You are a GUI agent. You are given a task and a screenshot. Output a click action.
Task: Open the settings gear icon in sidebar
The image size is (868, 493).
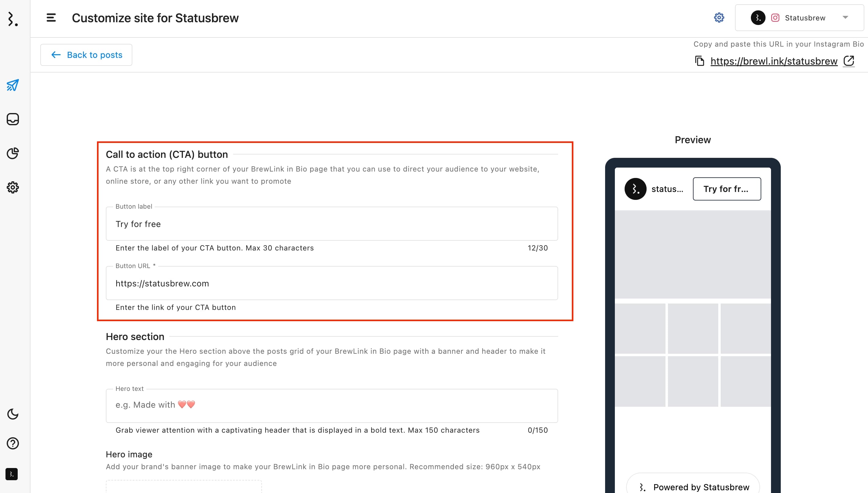tap(13, 188)
